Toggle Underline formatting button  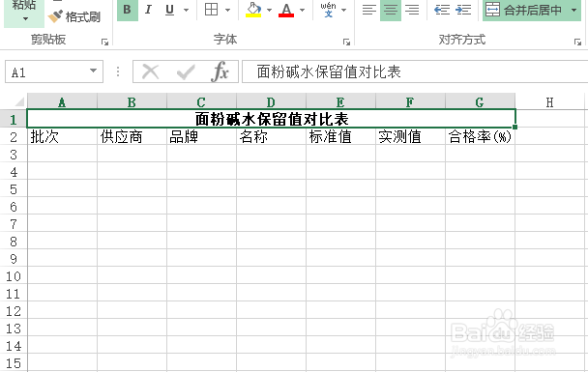pos(169,10)
